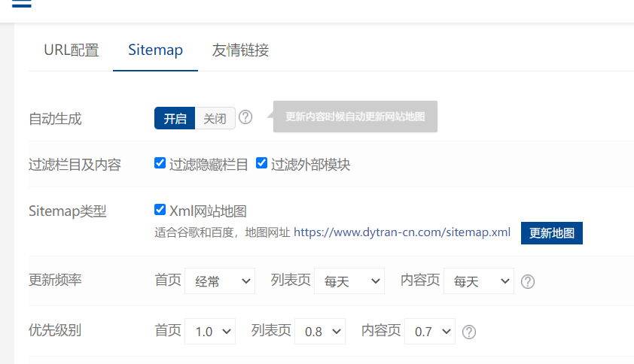The height and width of the screenshot is (364, 634).
Task: Click the 更新频率 label
Action: point(55,280)
